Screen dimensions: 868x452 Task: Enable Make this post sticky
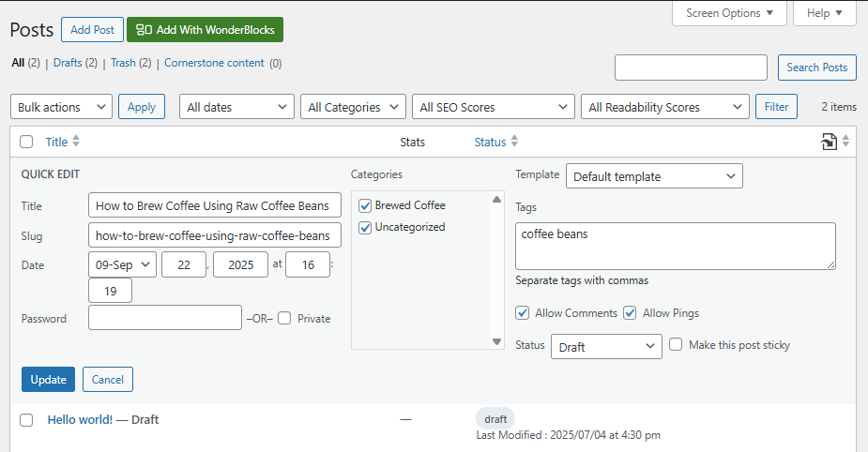point(676,345)
